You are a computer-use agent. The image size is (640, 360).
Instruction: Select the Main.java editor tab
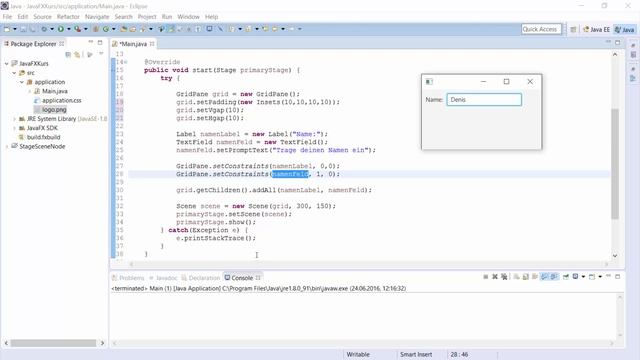point(133,44)
